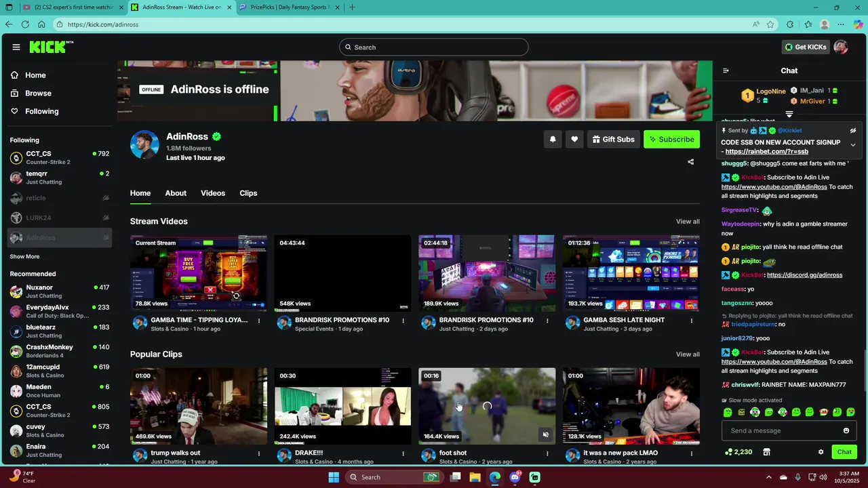The image size is (868, 488).
Task: View all Stream Videos
Action: [x=688, y=222]
